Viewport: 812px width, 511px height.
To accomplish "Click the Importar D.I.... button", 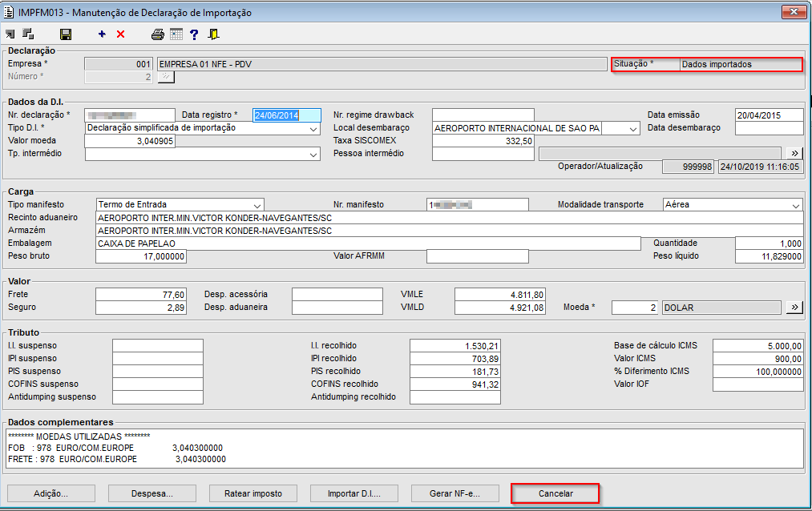I will (353, 493).
